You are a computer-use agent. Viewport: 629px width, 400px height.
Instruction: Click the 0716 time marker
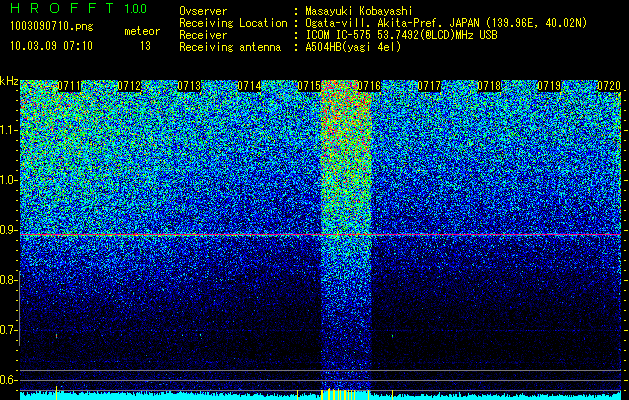(x=369, y=86)
